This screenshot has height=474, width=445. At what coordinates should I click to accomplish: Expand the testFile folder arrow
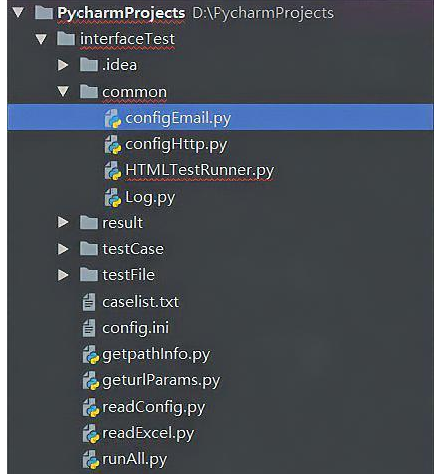pos(63,275)
